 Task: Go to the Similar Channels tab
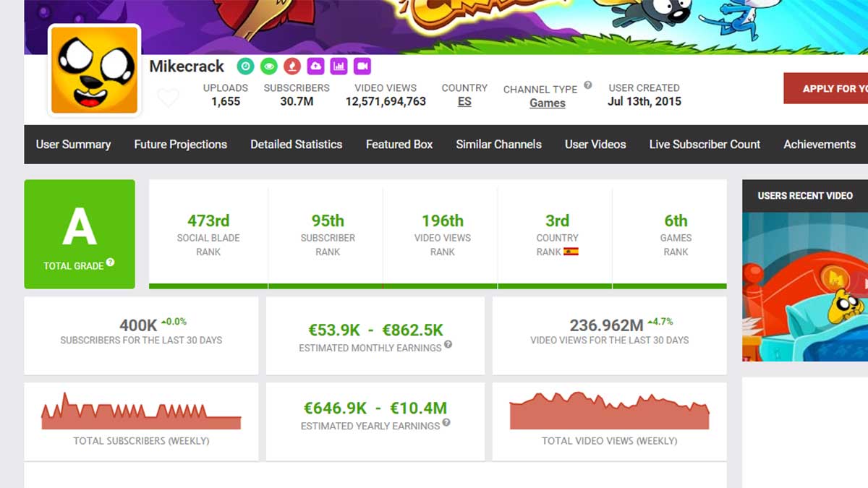498,145
